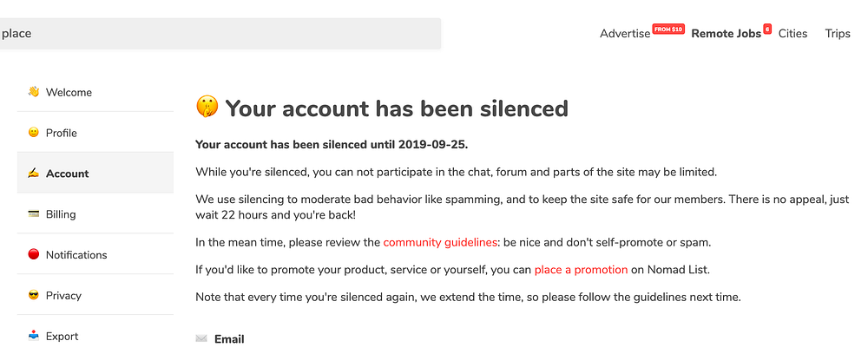Click the Export inbox tray icon
The height and width of the screenshot is (354, 868).
tap(34, 336)
